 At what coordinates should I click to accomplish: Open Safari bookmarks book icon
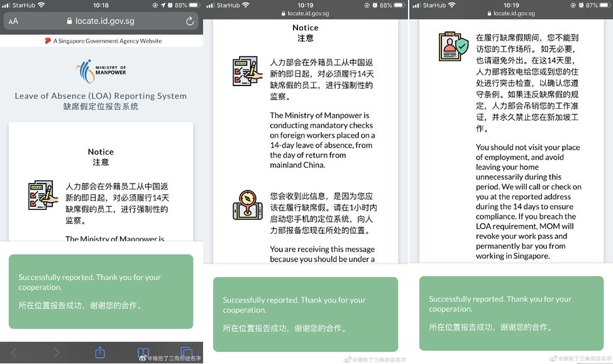point(143,353)
